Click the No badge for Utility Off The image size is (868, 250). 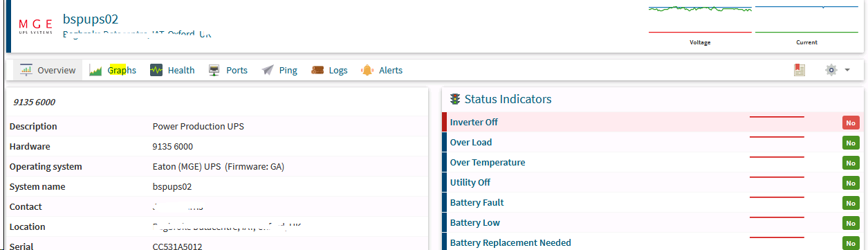[851, 183]
